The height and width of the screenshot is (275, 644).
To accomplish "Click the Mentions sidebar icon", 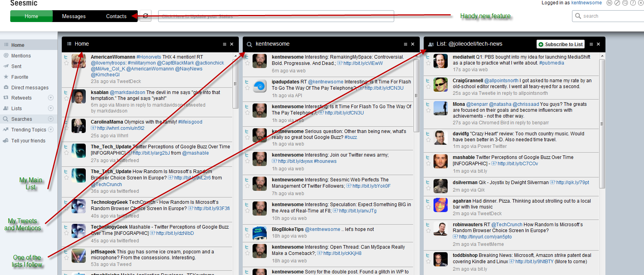I will point(6,56).
